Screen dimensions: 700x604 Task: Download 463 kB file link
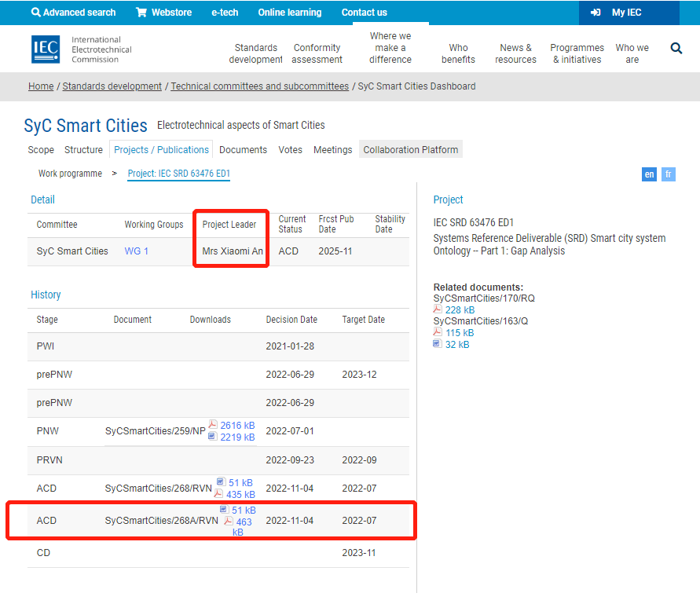242,527
